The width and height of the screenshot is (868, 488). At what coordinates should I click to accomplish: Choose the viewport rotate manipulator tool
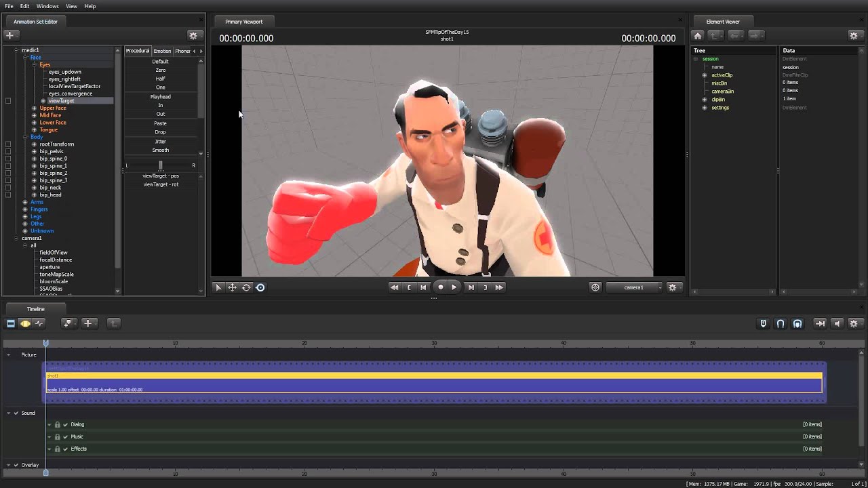(x=246, y=287)
